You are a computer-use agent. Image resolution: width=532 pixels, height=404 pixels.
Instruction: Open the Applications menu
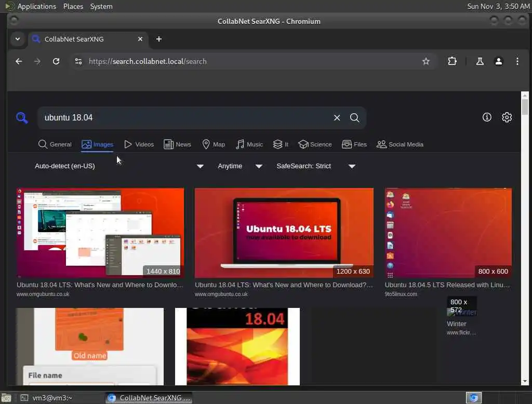point(31,6)
